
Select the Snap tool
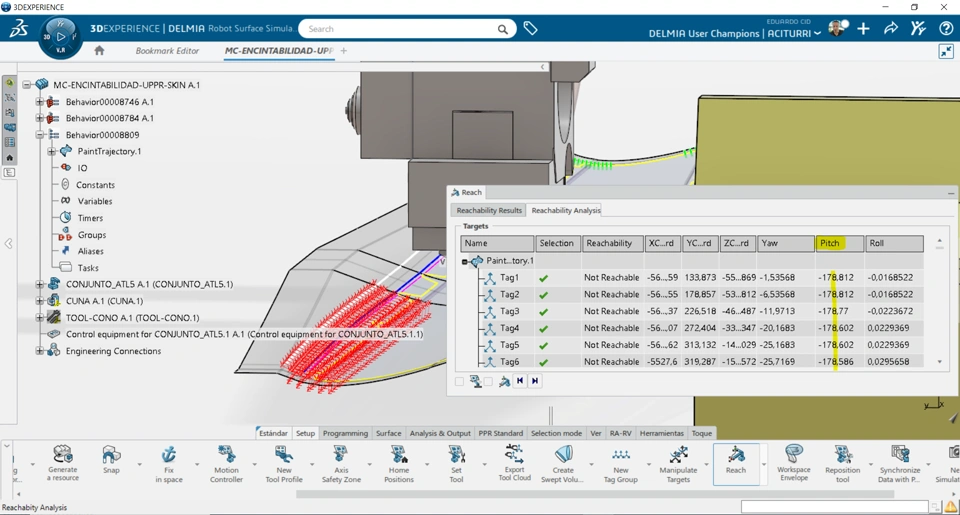tap(111, 459)
